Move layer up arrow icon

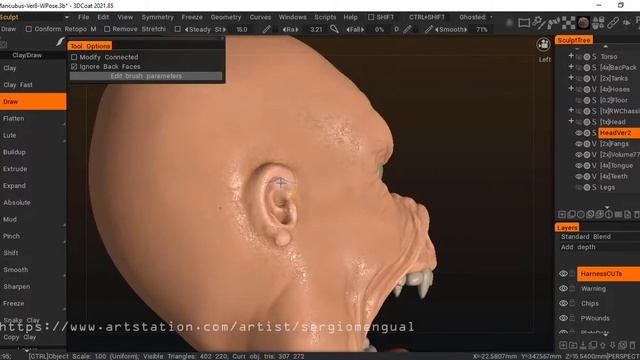tap(602, 345)
